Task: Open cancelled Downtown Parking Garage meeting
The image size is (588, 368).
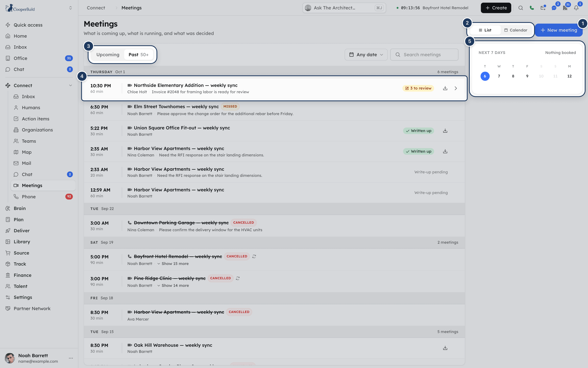Action: pos(274,226)
